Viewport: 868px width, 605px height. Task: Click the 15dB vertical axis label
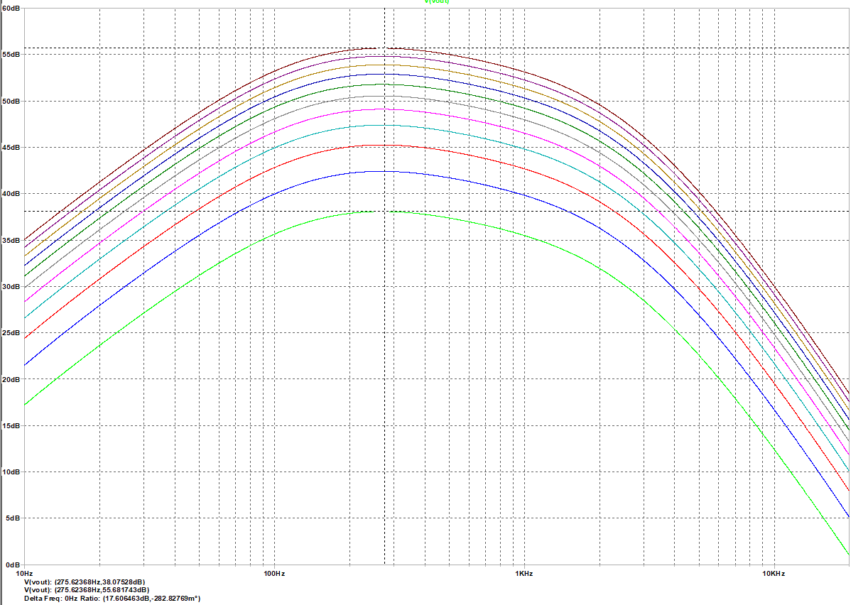click(11, 425)
